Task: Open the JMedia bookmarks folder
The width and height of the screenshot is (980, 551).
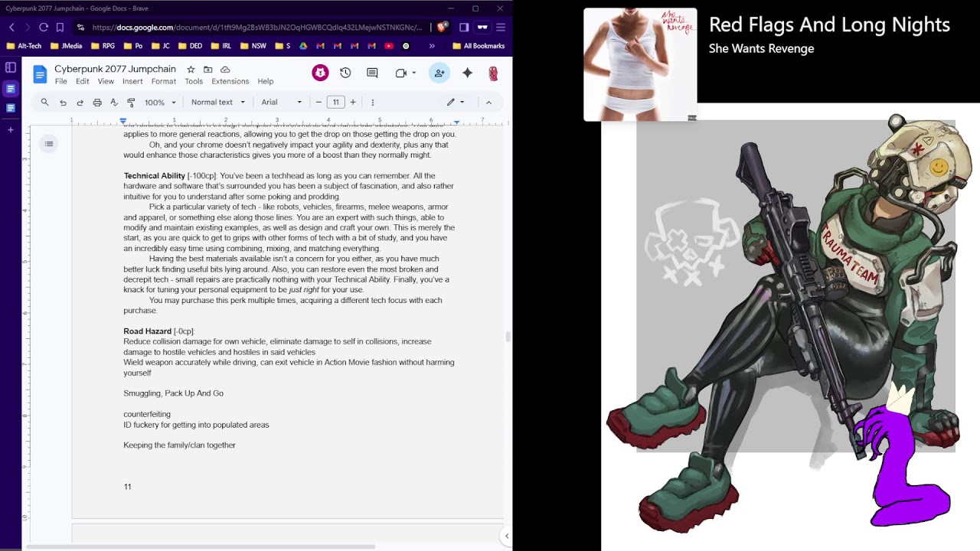Action: [x=66, y=46]
